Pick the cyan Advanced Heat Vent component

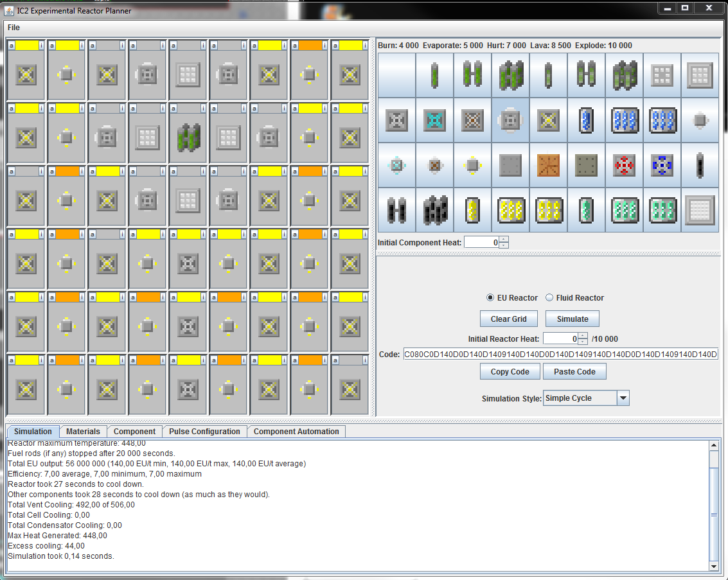click(x=435, y=120)
